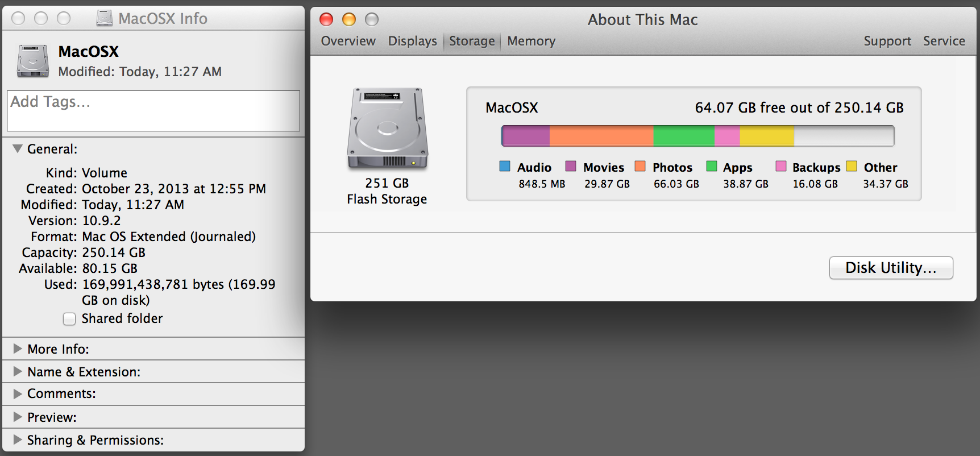980x456 pixels.
Task: Collapse the General section
Action: coord(18,149)
